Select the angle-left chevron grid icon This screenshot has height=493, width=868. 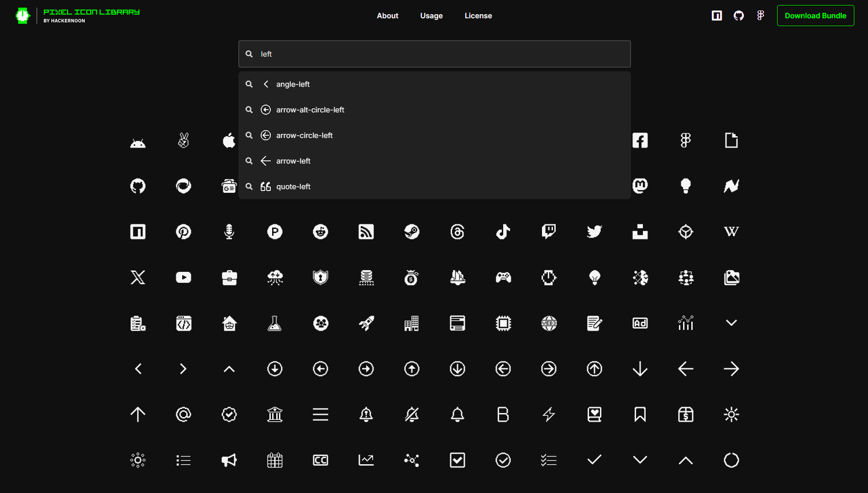click(138, 369)
